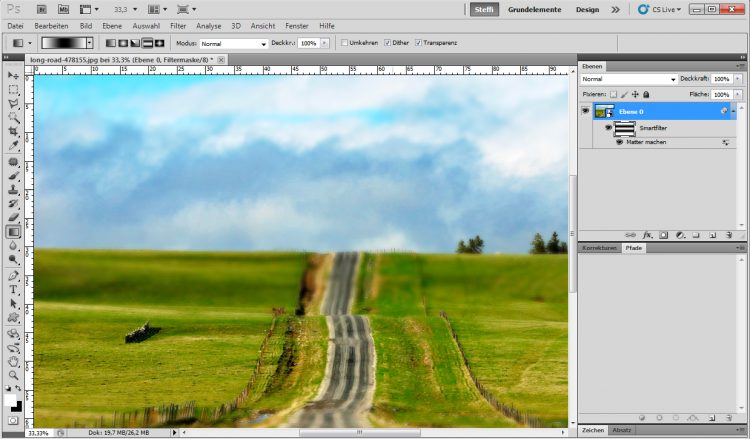This screenshot has height=439, width=750.
Task: Select the Brush tool
Action: click(13, 176)
